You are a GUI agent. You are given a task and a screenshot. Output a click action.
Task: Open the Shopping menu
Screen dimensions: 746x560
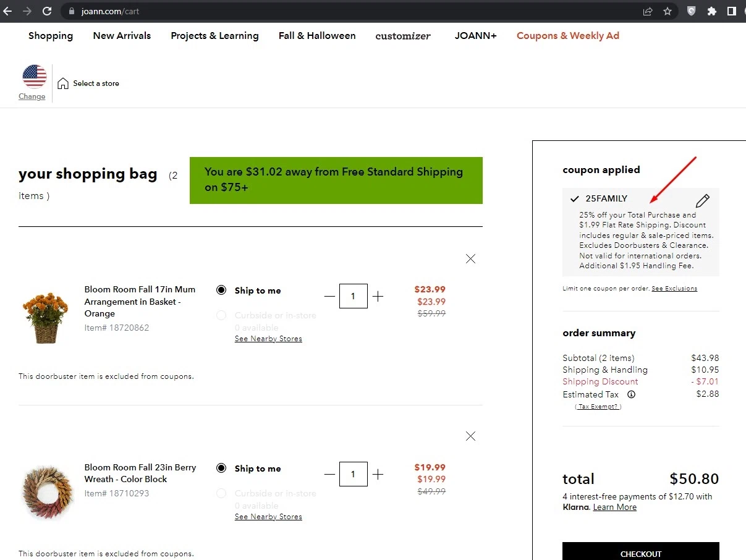click(x=51, y=36)
